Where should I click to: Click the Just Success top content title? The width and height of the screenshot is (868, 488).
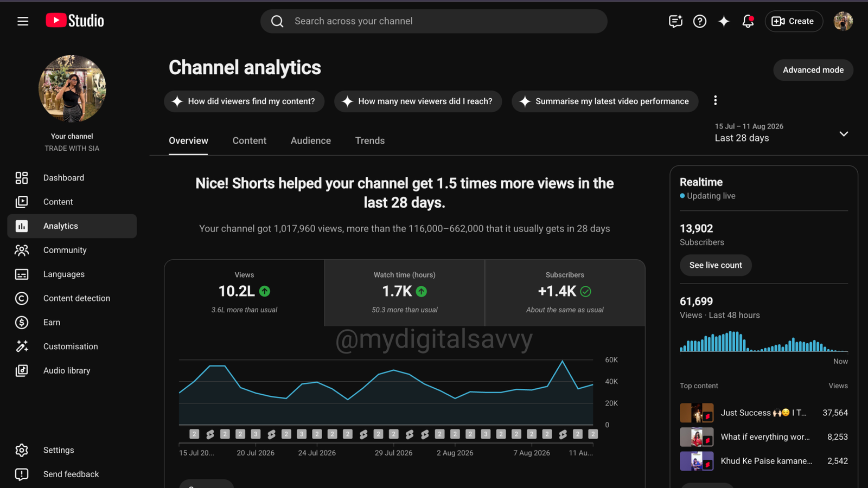763,413
